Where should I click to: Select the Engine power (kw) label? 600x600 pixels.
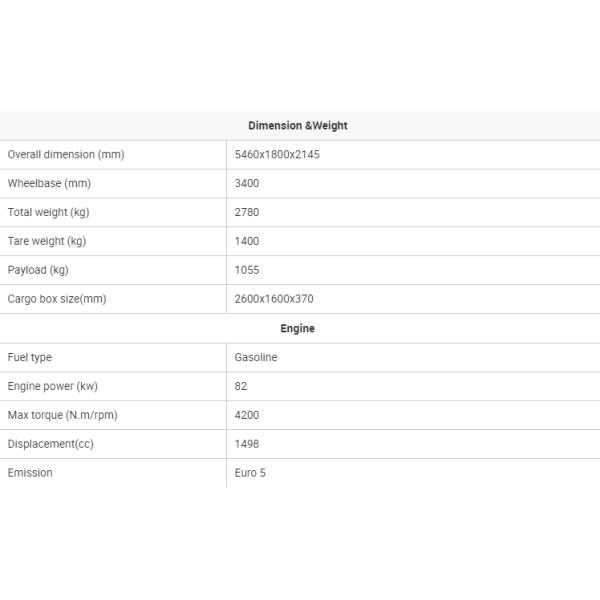click(x=53, y=386)
